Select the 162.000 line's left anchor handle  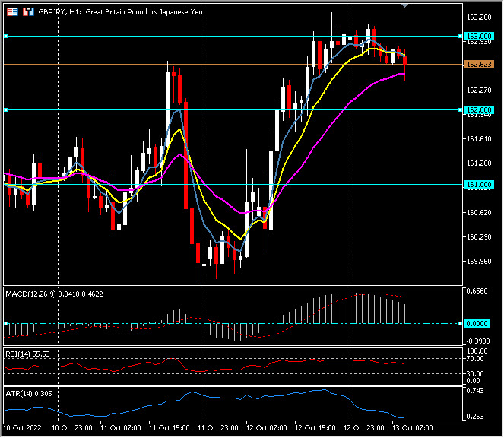[5, 110]
